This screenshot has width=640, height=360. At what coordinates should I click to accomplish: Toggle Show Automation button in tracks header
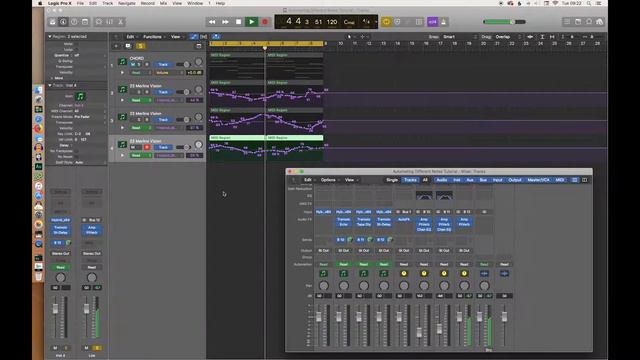point(193,37)
